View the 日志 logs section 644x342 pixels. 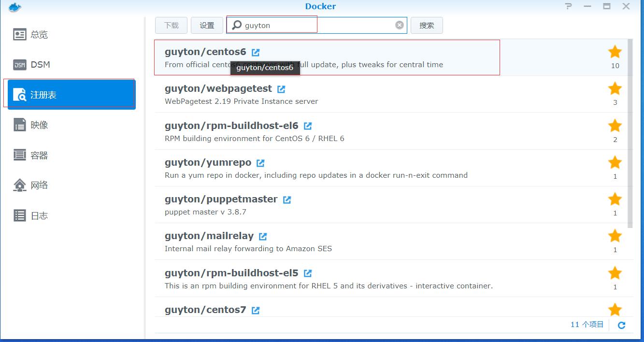click(72, 215)
